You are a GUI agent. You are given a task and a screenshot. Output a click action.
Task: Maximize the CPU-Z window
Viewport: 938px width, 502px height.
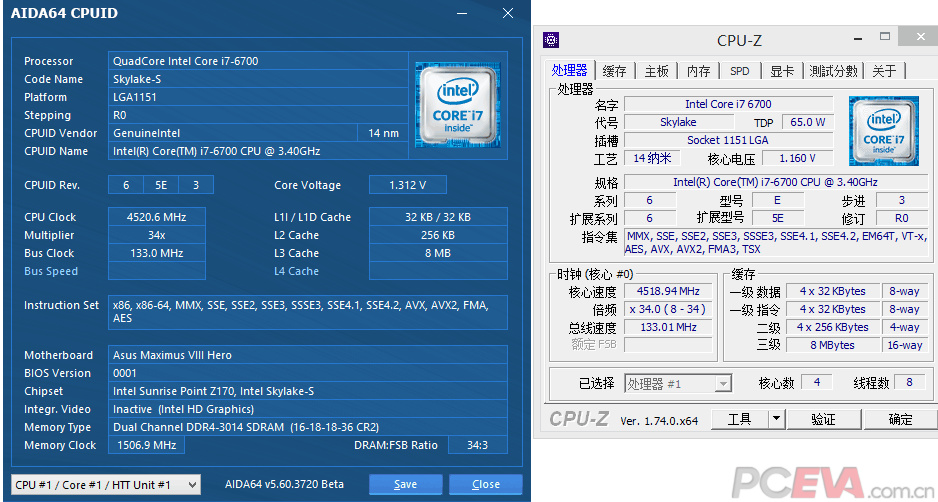pos(885,36)
